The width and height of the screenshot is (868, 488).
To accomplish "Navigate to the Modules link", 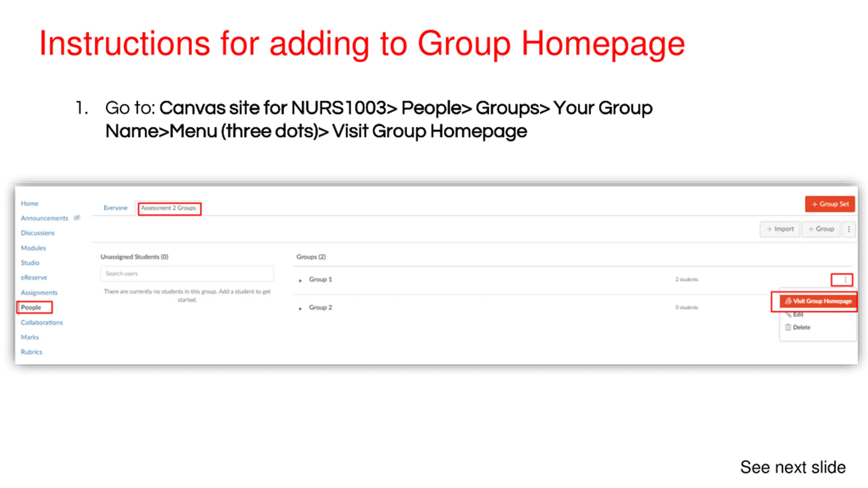I will [33, 248].
